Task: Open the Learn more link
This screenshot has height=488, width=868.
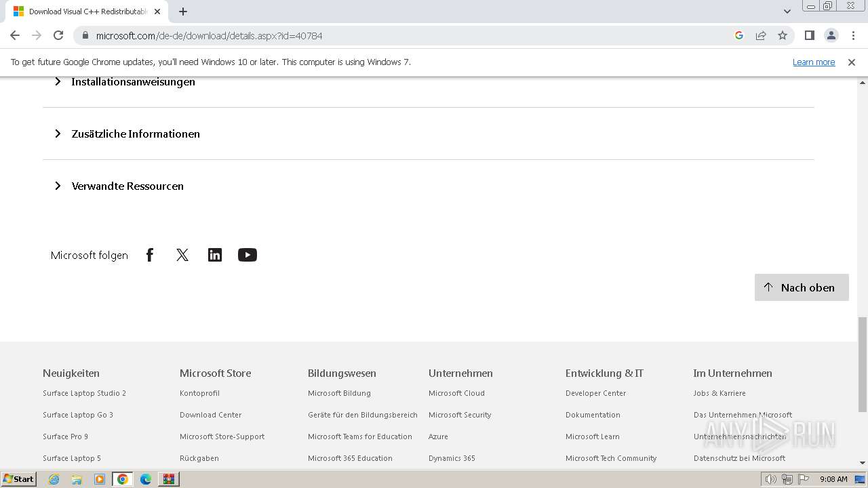Action: (814, 62)
